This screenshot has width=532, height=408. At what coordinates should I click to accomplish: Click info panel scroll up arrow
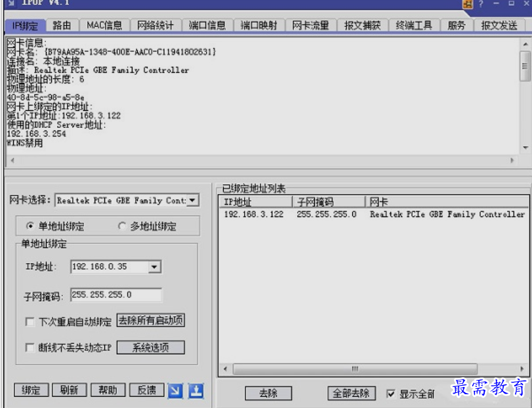(x=525, y=44)
